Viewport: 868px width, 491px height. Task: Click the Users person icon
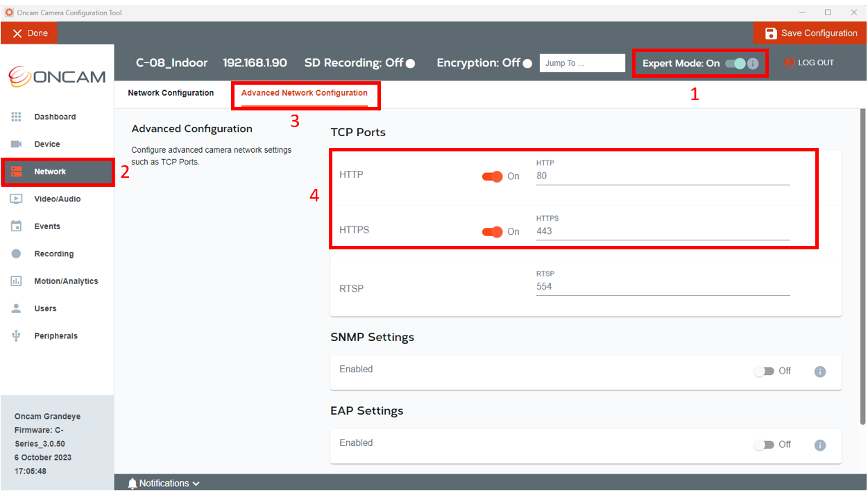coord(17,308)
